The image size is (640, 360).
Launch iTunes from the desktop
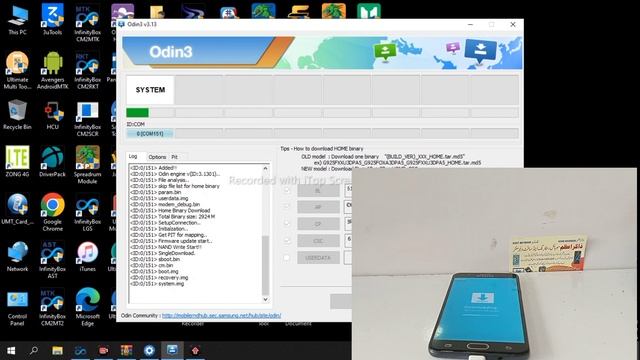coord(87,256)
